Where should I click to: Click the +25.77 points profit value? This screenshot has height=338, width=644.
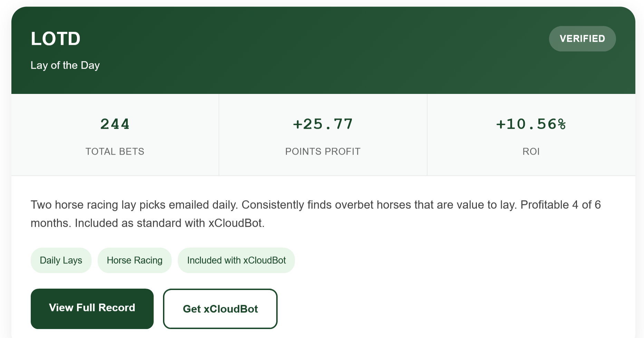(x=323, y=124)
